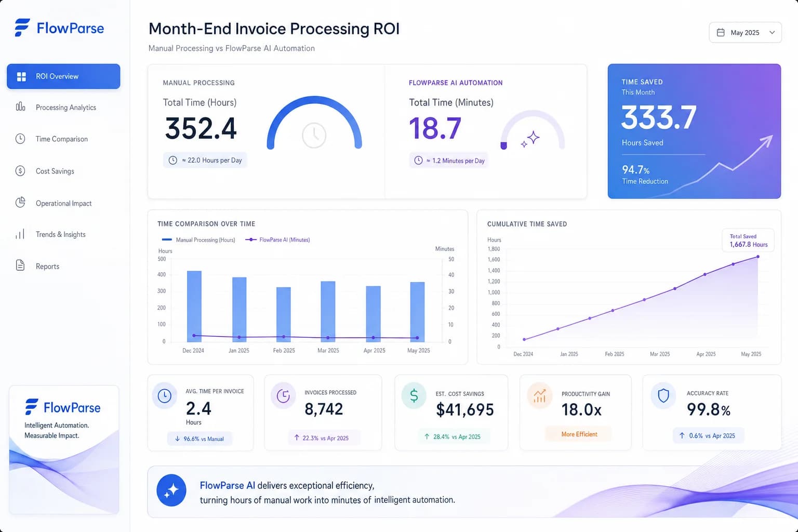Image resolution: width=798 pixels, height=532 pixels.
Task: Click the calendar icon in date picker
Action: [x=721, y=32]
